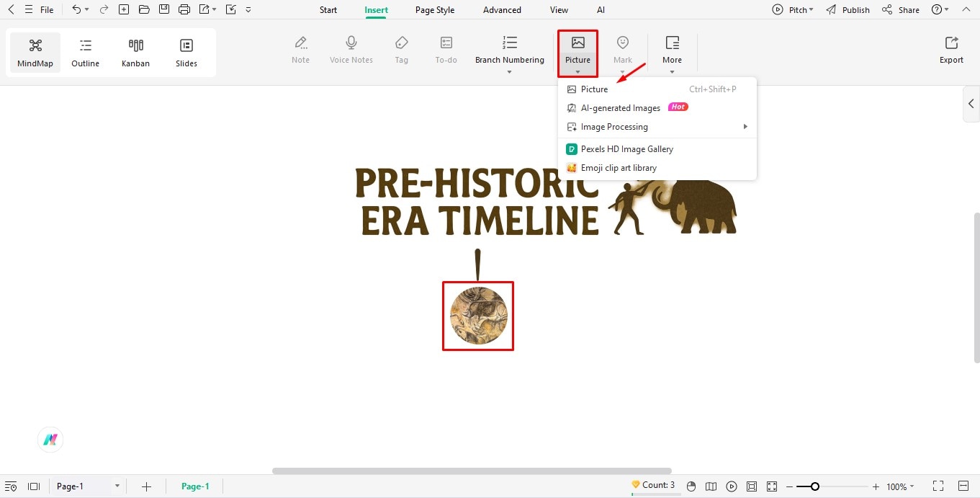
Task: Expand quick access customize arrow
Action: [x=248, y=10]
